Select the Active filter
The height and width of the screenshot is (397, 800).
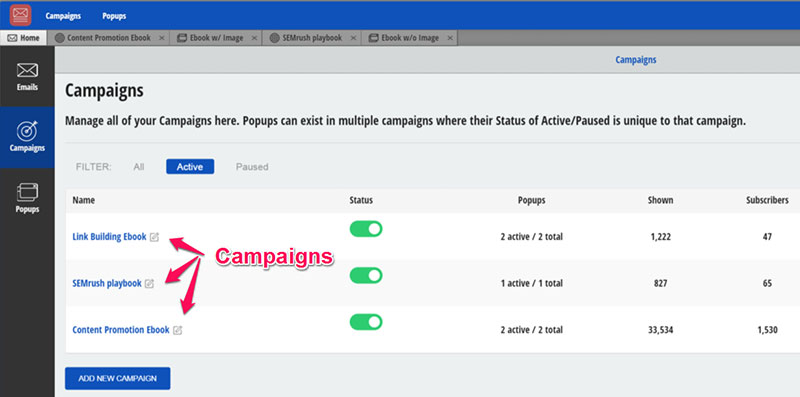click(190, 167)
